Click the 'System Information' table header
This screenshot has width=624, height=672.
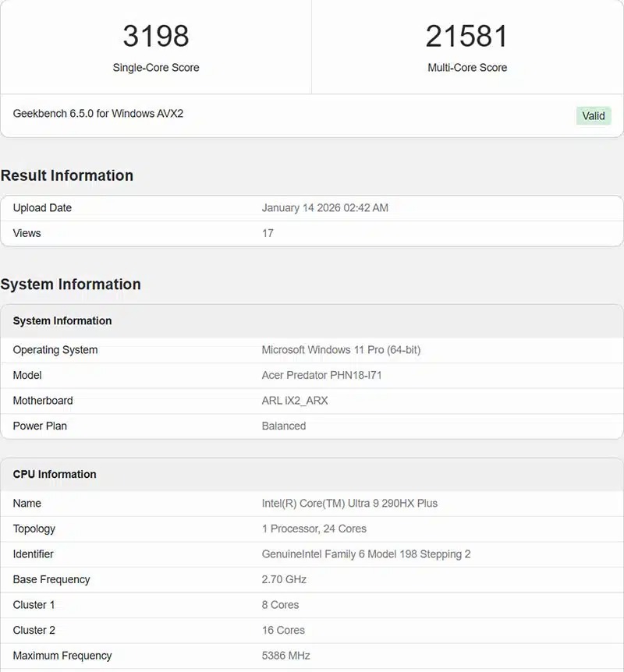(x=62, y=320)
